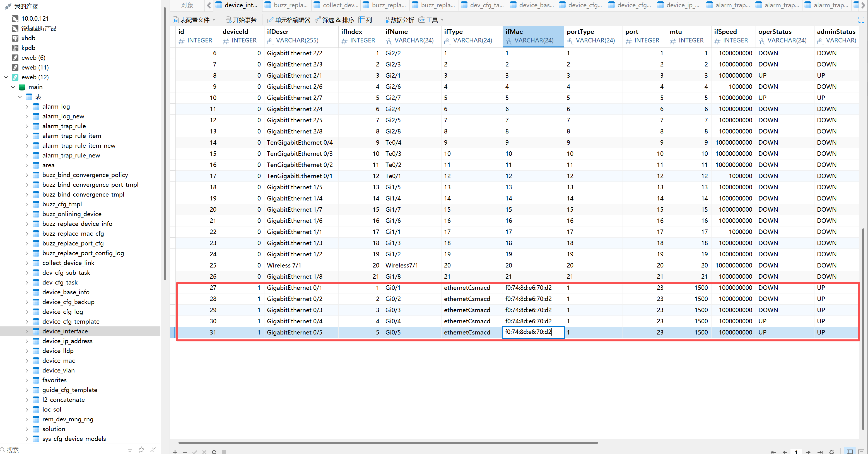Click the 开始事务 button
The height and width of the screenshot is (454, 868).
[241, 20]
